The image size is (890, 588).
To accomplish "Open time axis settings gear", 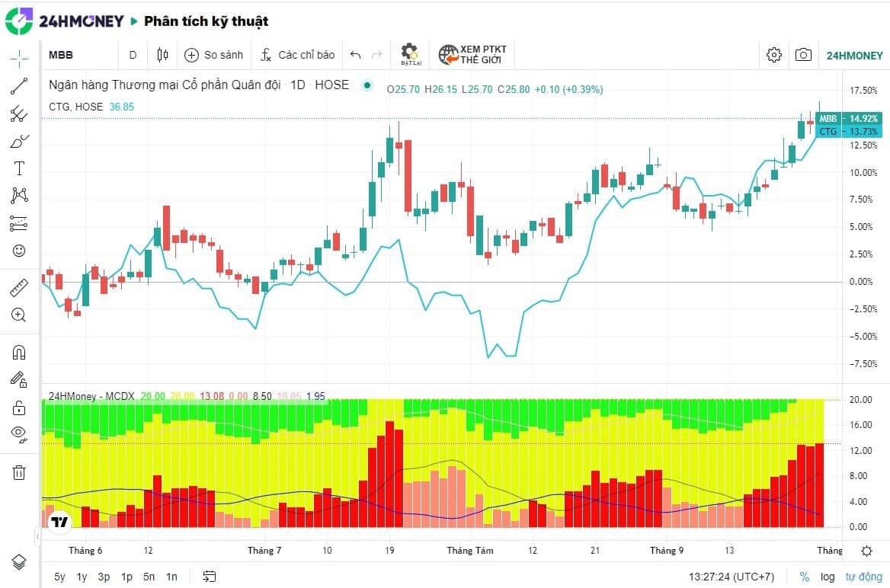I will click(x=866, y=551).
